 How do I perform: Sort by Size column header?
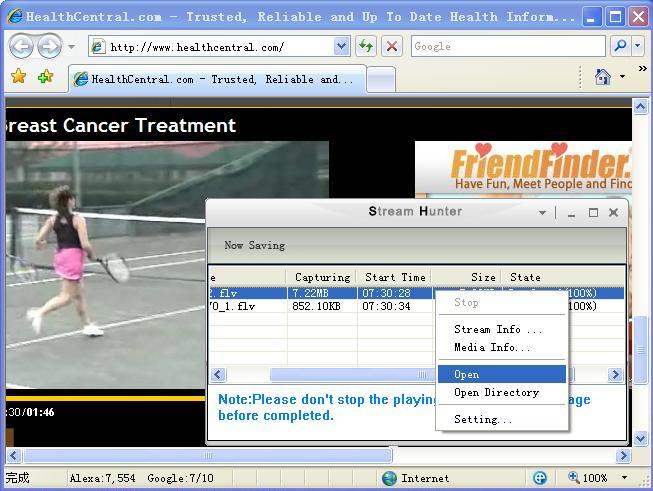click(x=466, y=277)
